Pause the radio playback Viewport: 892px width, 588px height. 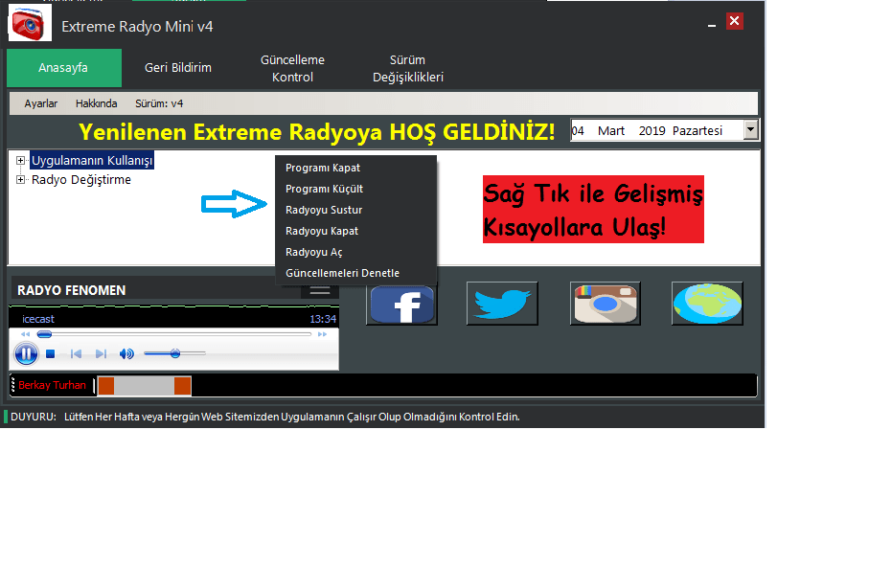coord(26,353)
